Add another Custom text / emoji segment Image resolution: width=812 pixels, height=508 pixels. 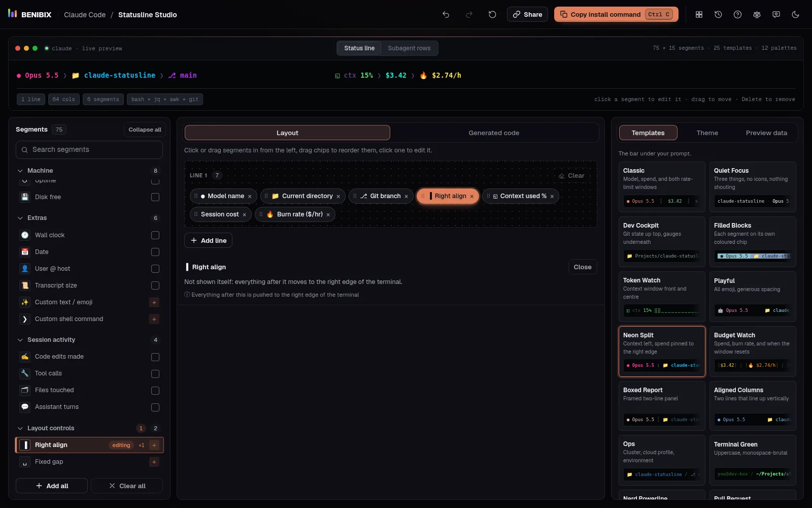coord(154,302)
